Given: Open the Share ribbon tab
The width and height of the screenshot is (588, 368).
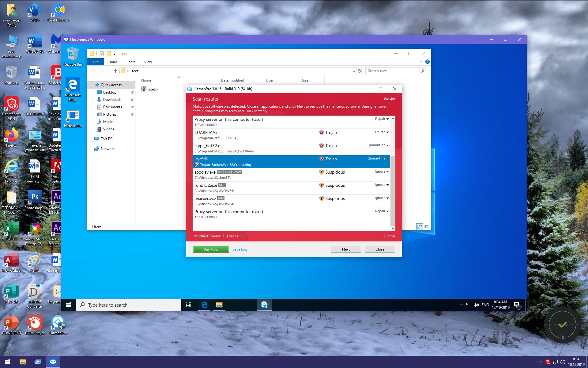Looking at the screenshot, I should [x=131, y=62].
